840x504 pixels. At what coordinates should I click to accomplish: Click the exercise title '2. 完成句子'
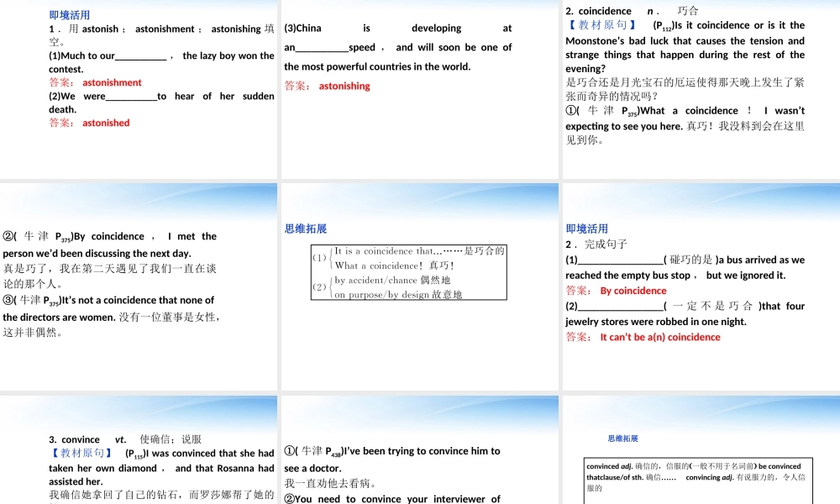coord(596,244)
